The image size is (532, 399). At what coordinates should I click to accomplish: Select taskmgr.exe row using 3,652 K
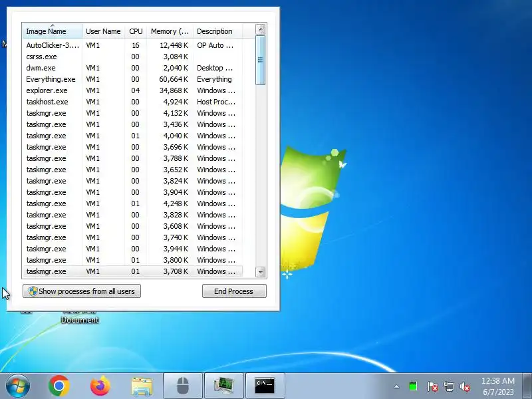pyautogui.click(x=132, y=170)
